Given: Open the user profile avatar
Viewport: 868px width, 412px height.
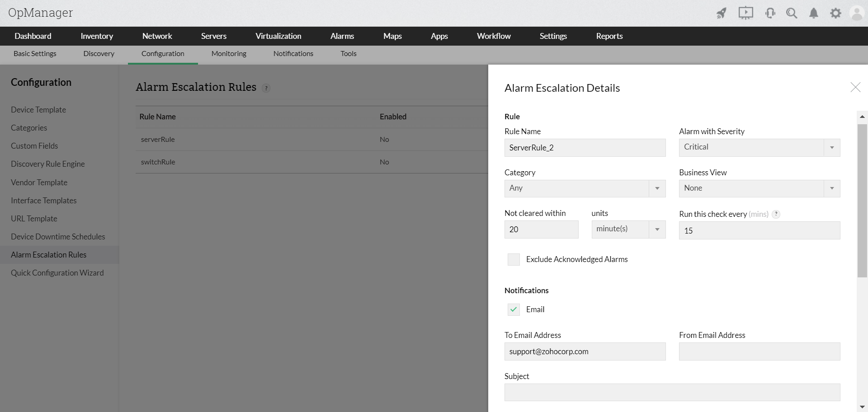Looking at the screenshot, I should click(857, 13).
